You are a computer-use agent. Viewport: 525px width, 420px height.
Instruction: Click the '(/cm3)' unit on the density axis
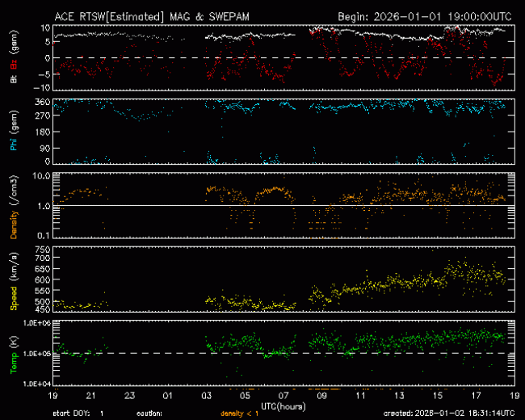pos(14,190)
